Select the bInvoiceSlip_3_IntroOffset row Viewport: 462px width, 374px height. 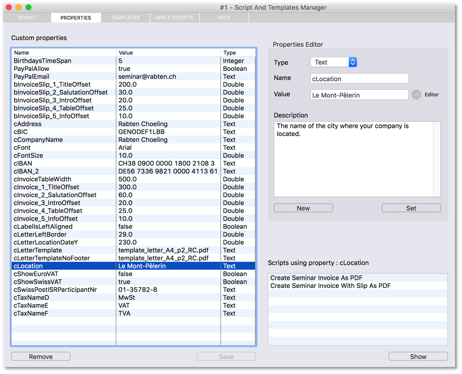tap(133, 100)
